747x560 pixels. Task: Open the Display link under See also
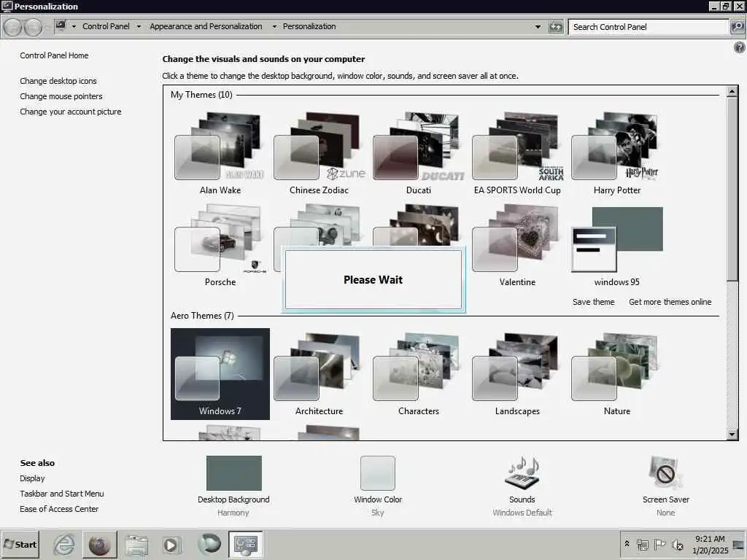[32, 478]
